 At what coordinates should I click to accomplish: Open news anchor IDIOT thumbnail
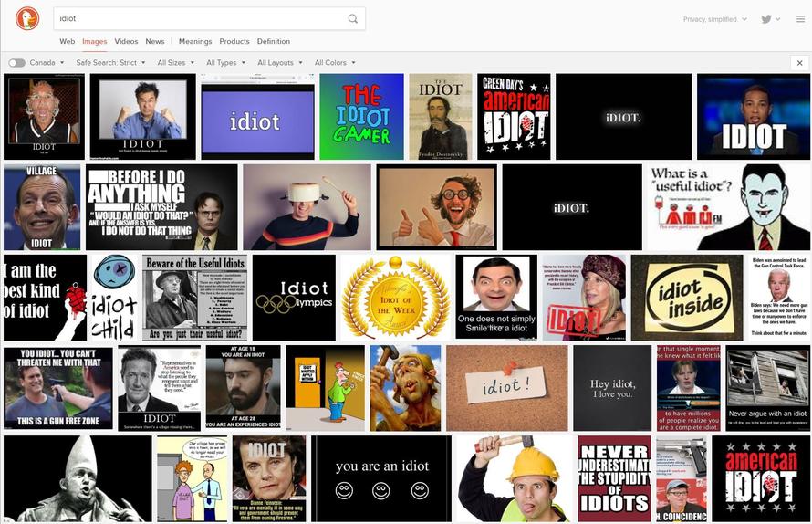coord(753,117)
